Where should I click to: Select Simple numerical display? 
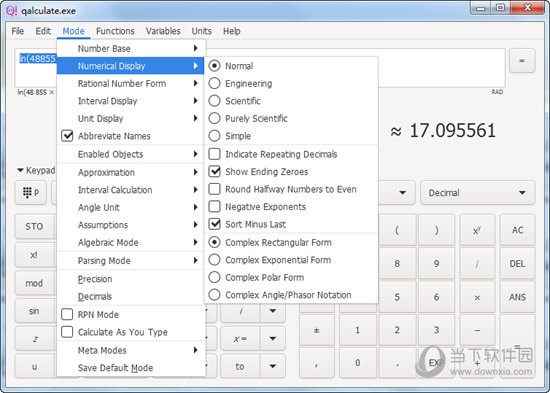(291, 136)
